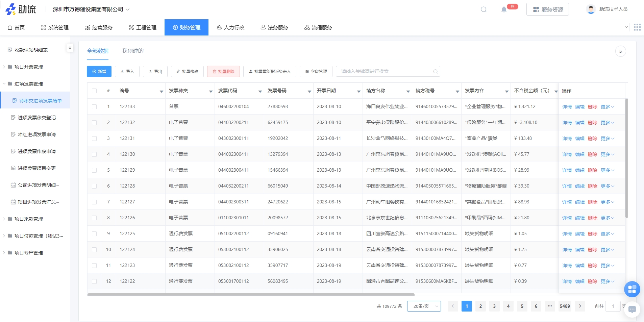Switch to 我创建的 tab
Image resolution: width=644 pixels, height=322 pixels.
pyautogui.click(x=133, y=51)
